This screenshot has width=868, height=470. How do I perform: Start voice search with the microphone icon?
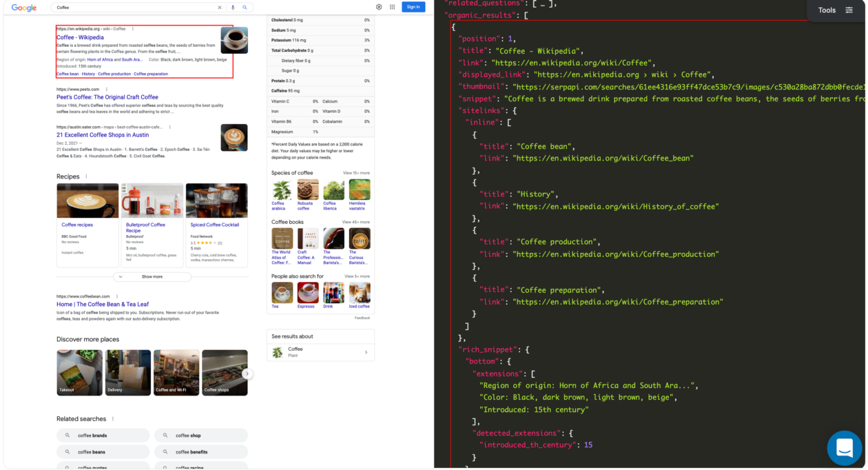coord(233,8)
